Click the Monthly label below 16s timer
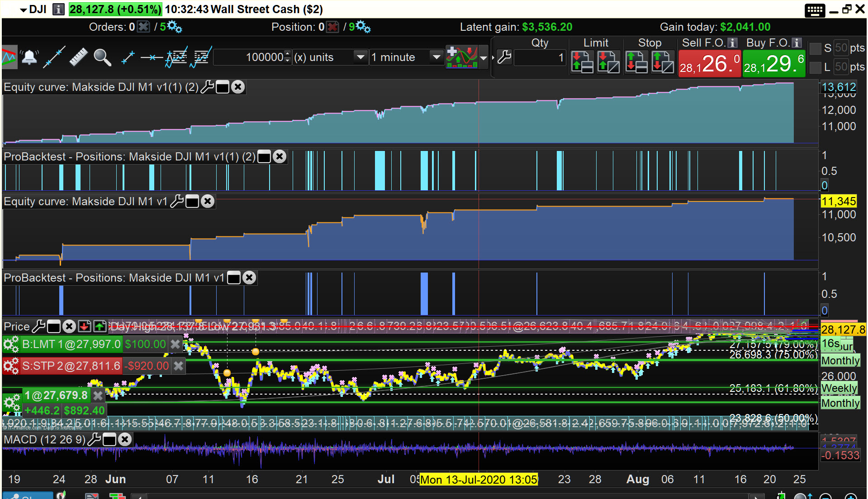The width and height of the screenshot is (868, 499). coord(840,361)
